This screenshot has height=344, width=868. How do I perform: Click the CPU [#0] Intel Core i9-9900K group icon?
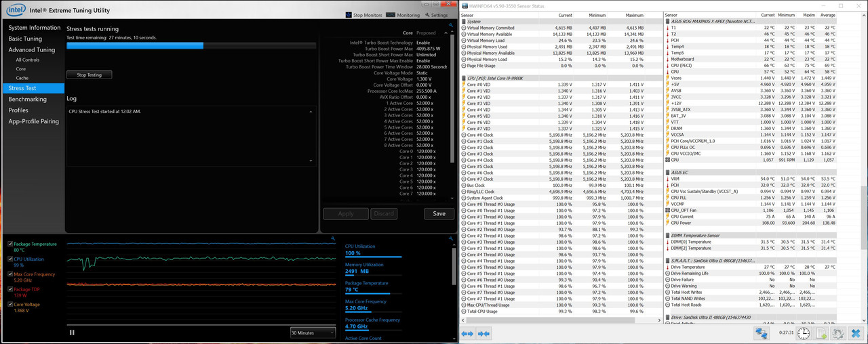coord(464,78)
